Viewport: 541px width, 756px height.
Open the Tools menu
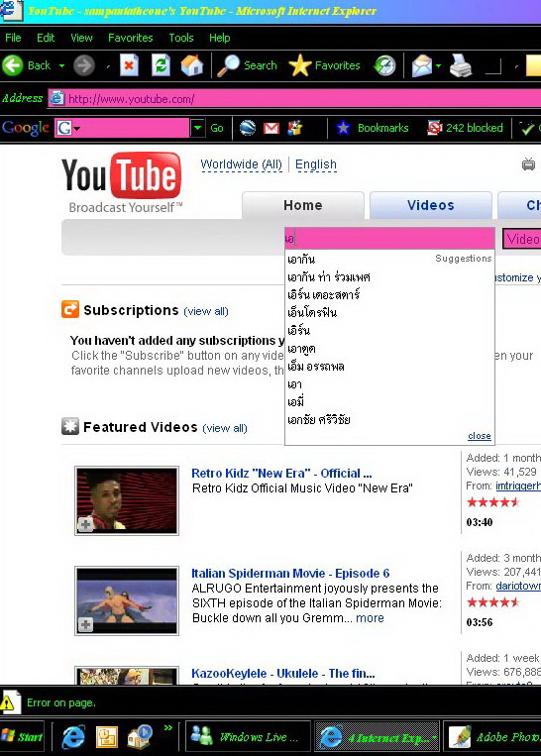point(180,38)
